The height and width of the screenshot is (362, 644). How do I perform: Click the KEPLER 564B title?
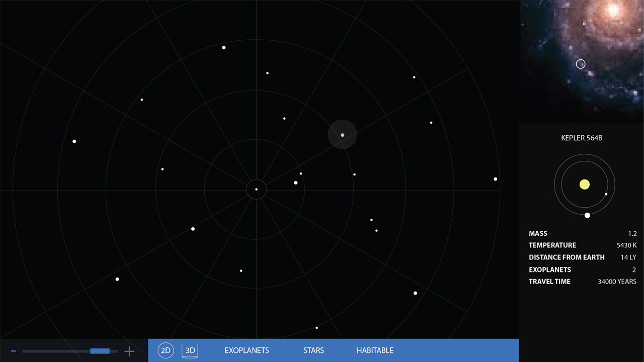tap(582, 138)
